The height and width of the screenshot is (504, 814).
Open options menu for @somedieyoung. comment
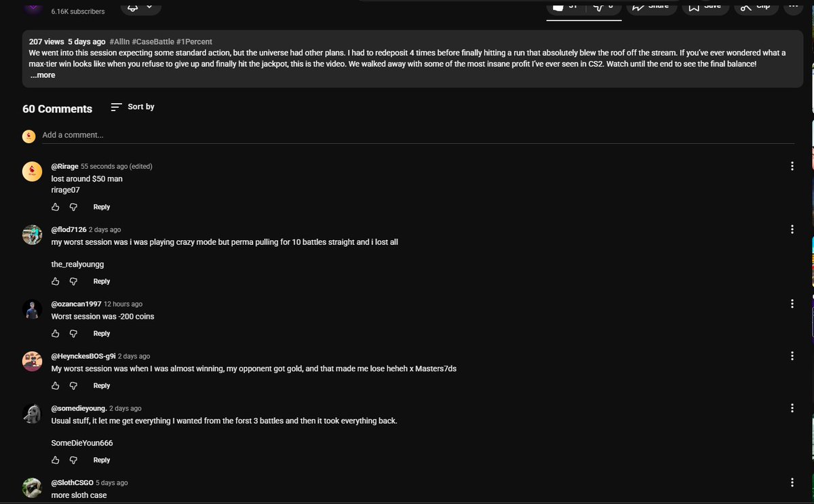pos(792,408)
